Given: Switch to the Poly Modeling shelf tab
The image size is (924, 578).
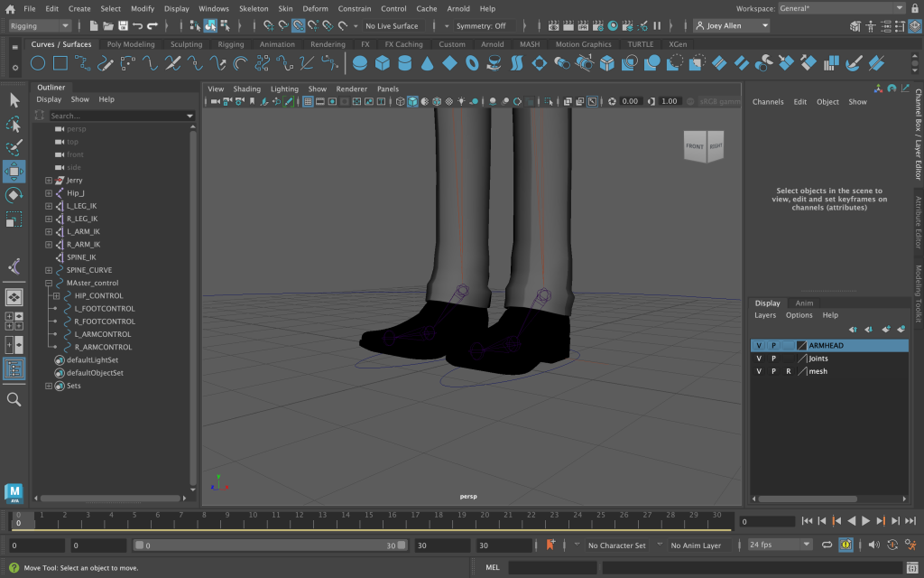Looking at the screenshot, I should coord(131,44).
